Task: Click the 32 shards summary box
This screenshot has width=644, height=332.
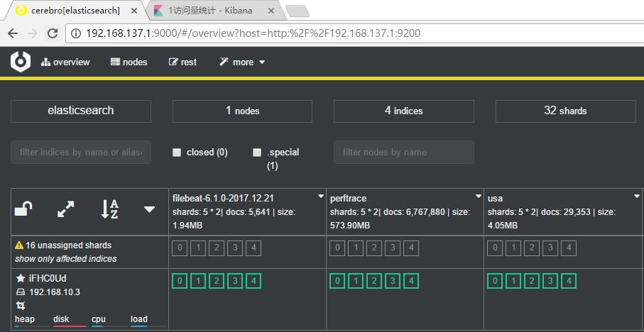Action: pos(566,111)
